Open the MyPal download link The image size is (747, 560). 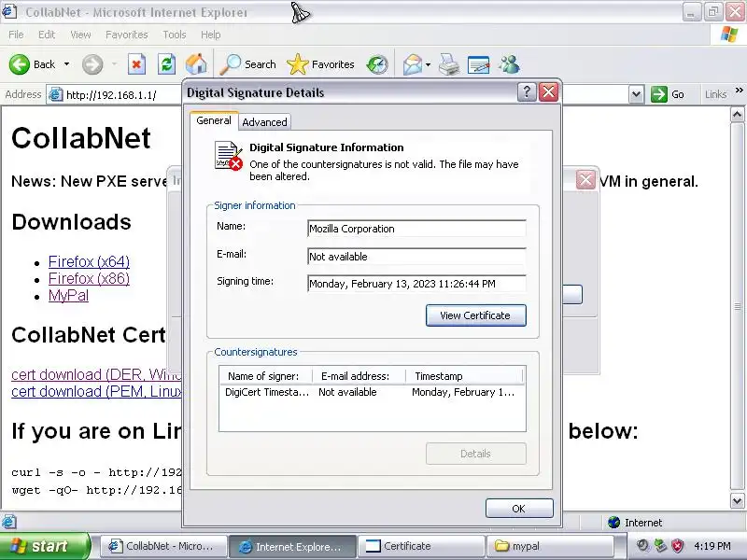pyautogui.click(x=68, y=295)
